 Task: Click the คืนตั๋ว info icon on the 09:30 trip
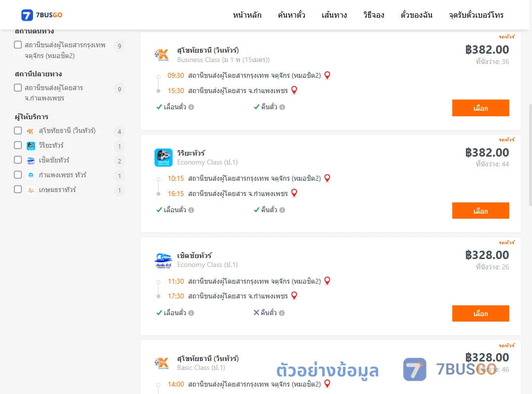282,107
